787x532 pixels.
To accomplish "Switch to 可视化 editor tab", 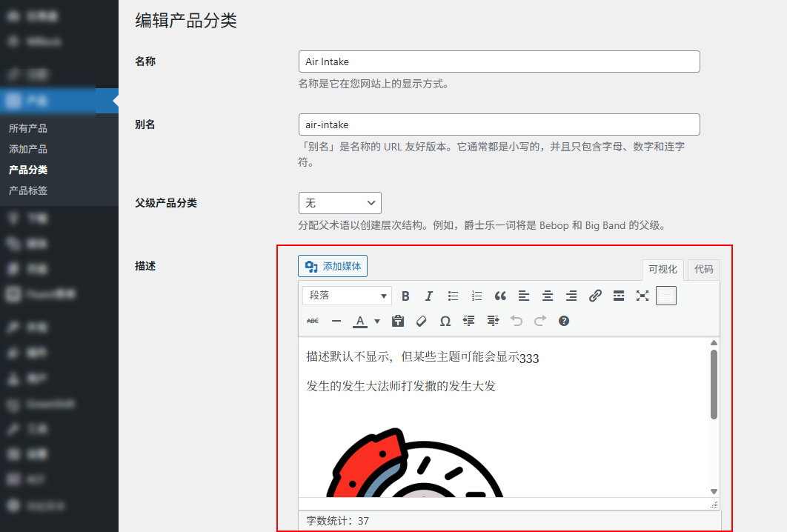I will coord(663,270).
